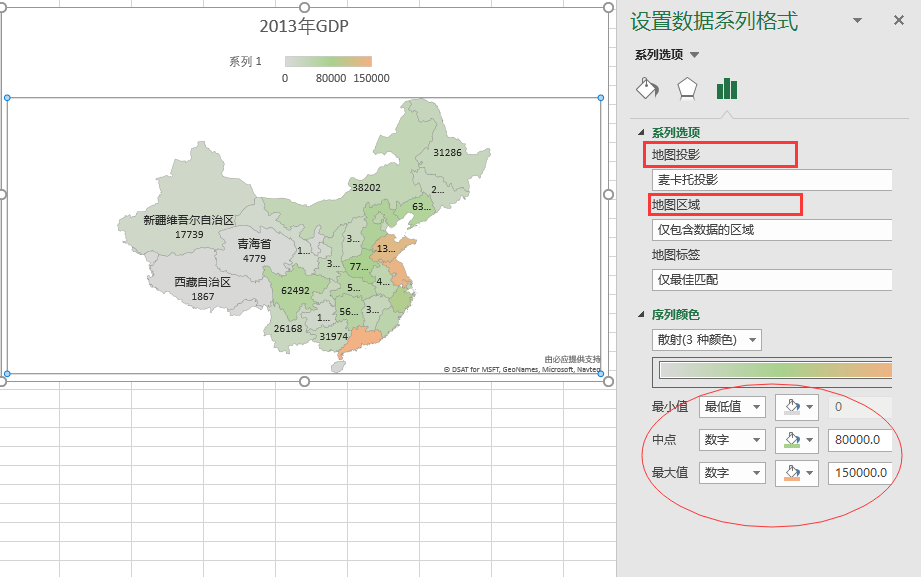This screenshot has width=921, height=577.
Task: Select the chart title 2013年GDP
Action: tap(304, 26)
